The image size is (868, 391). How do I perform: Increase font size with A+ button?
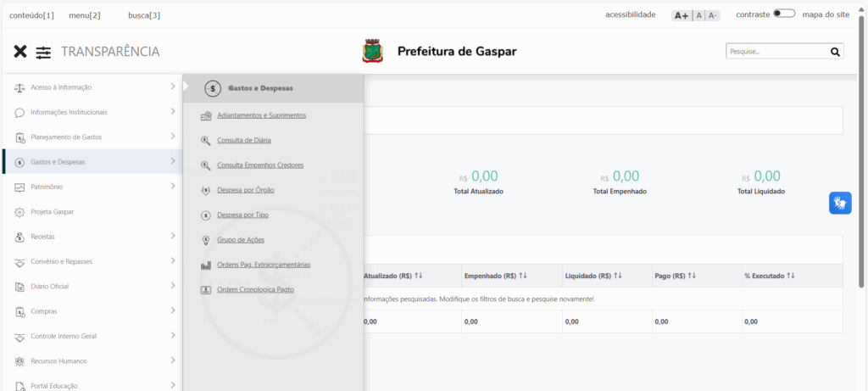[681, 15]
